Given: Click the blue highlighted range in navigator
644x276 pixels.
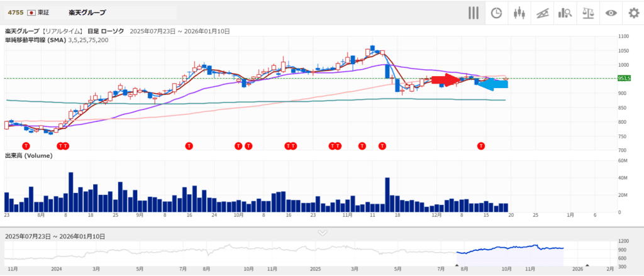Looking at the screenshot, I should (509, 251).
